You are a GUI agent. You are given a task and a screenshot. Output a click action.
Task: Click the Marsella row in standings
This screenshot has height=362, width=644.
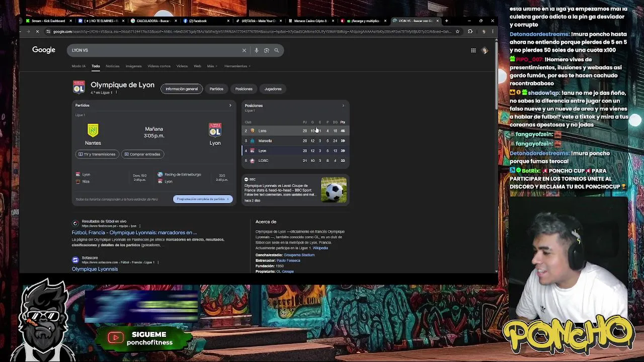tap(295, 141)
